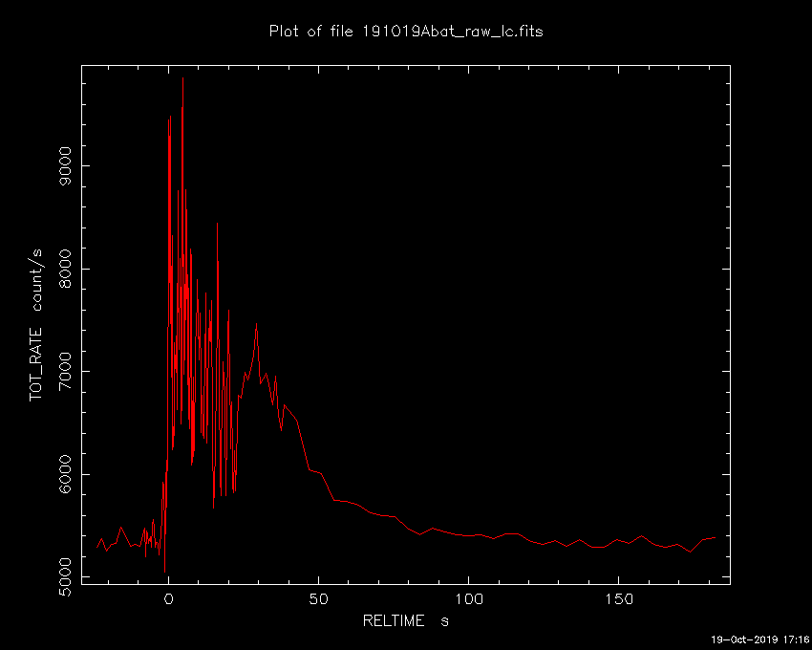This screenshot has width=812, height=650.
Task: Click the x-axis tick label 150
Action: pos(619,599)
